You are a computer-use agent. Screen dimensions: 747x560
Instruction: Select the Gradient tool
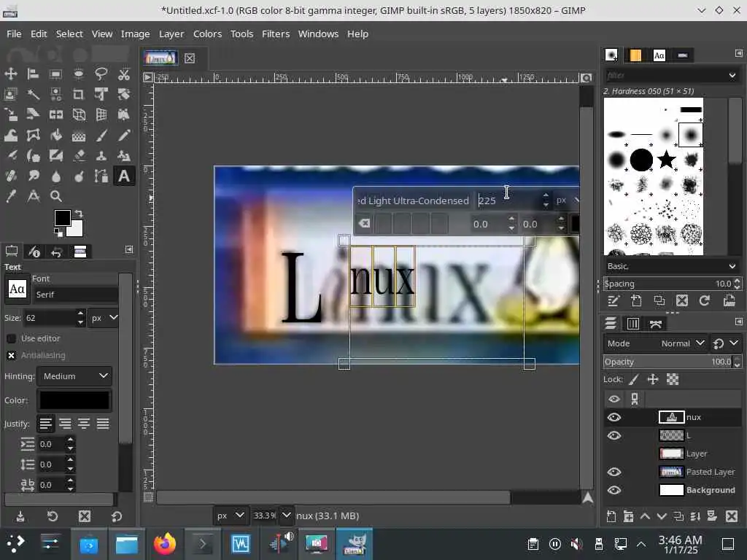[x=79, y=135]
